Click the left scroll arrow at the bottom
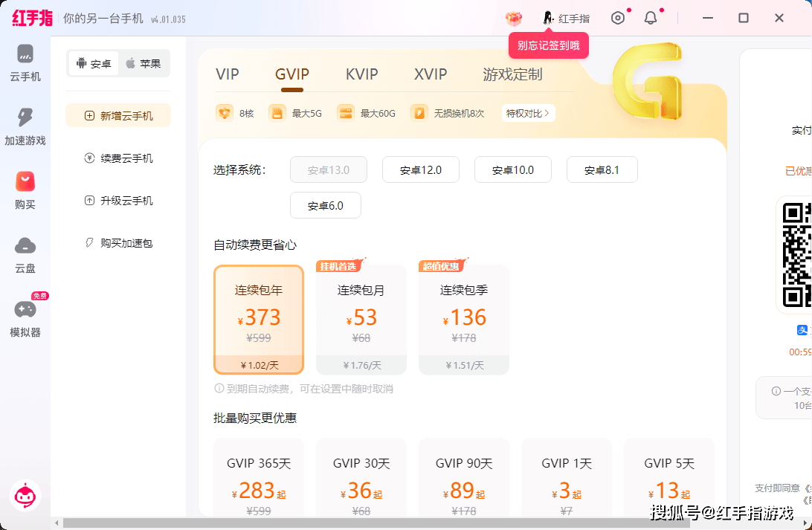Screen dimensions: 812x530 click(x=57, y=523)
